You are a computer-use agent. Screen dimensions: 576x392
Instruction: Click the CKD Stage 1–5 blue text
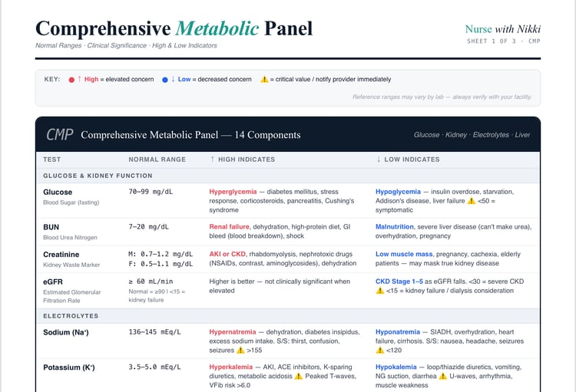[399, 282]
